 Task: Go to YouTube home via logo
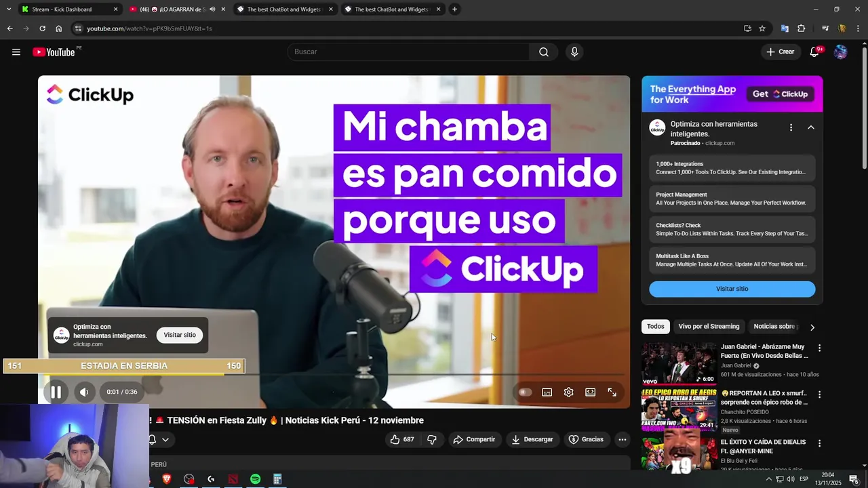pos(54,52)
